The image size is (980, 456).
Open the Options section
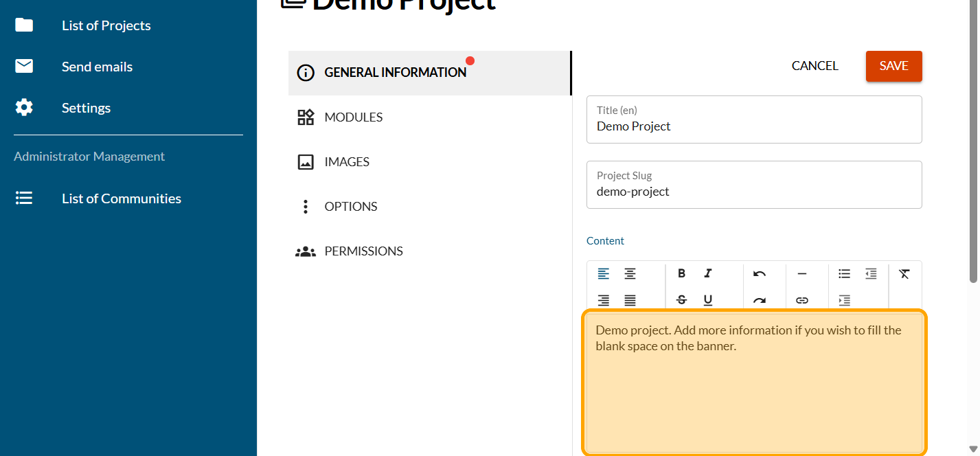350,207
